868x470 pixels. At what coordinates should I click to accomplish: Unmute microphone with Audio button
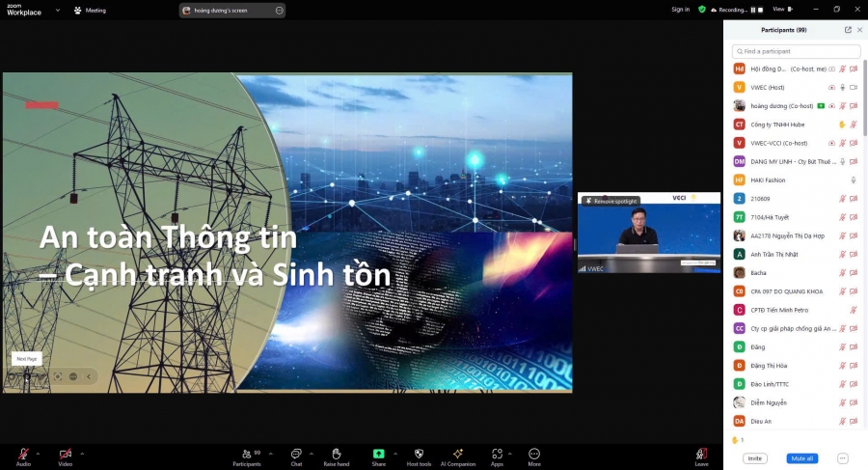coord(23,454)
